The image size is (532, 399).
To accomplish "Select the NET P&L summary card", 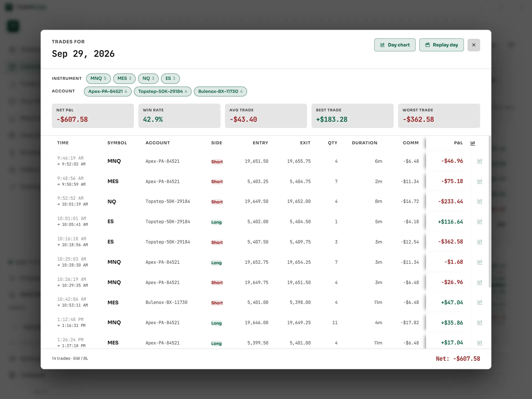I will (93, 116).
